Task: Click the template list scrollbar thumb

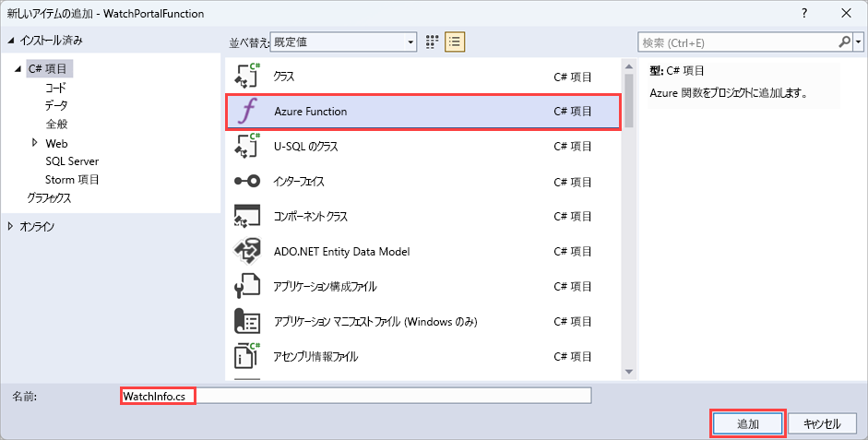Action: tap(629, 101)
